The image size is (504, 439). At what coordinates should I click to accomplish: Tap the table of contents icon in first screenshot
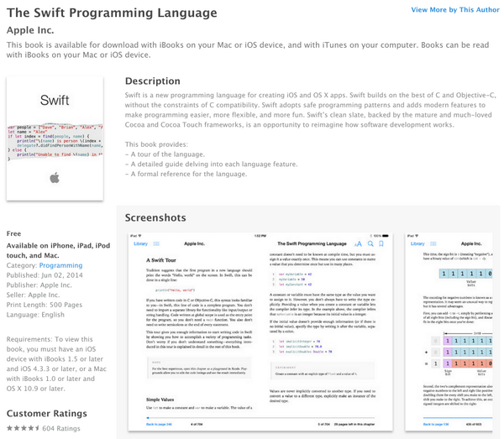click(156, 243)
